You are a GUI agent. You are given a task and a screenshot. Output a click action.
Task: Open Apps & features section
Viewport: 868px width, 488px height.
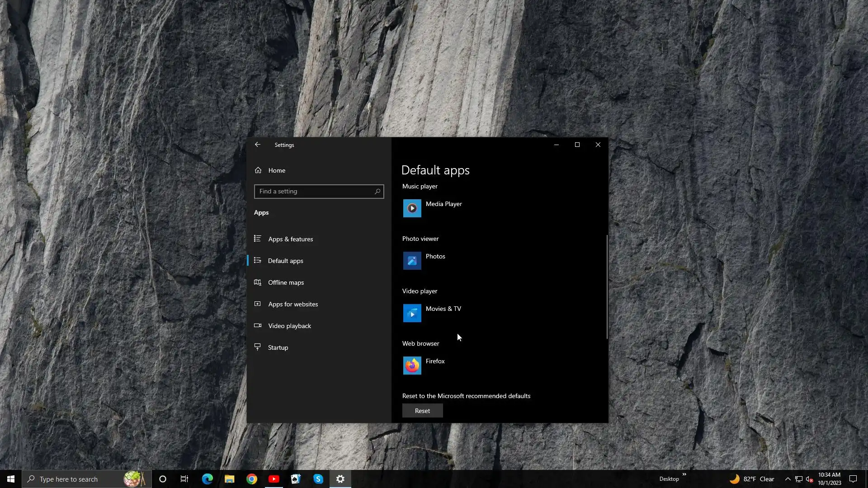tap(290, 239)
